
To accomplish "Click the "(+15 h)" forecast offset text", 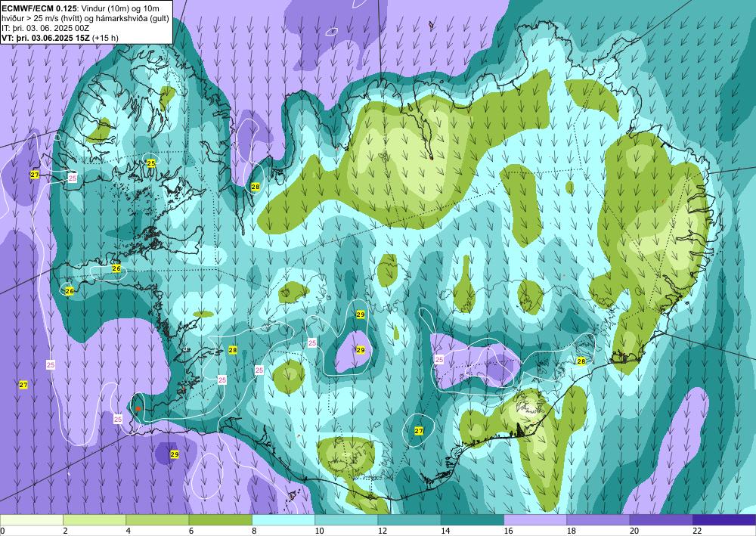I will pos(105,37).
